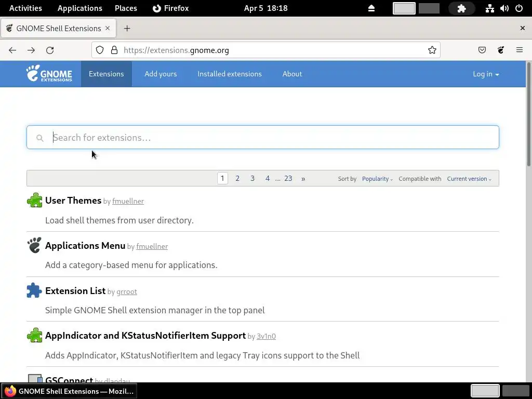Click text 'Load shell themes from user directory.'
The height and width of the screenshot is (399, 532).
tap(119, 220)
